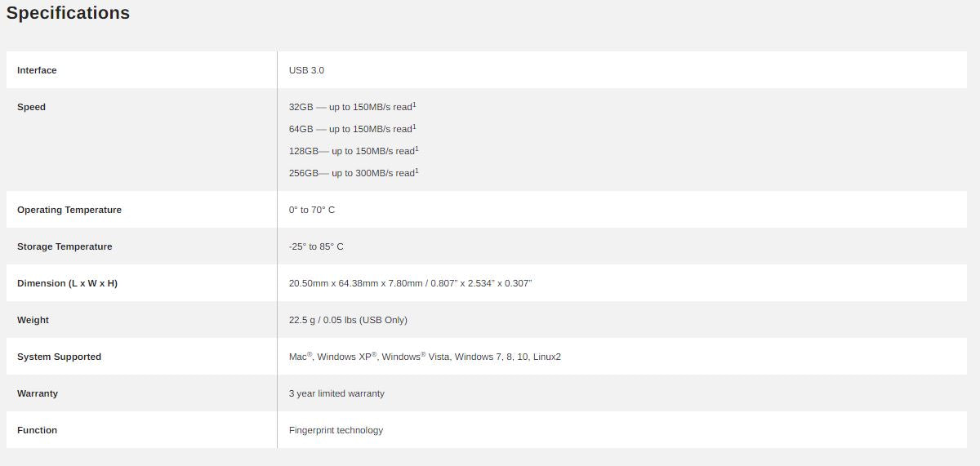Click the supported operating systems list

pos(425,357)
